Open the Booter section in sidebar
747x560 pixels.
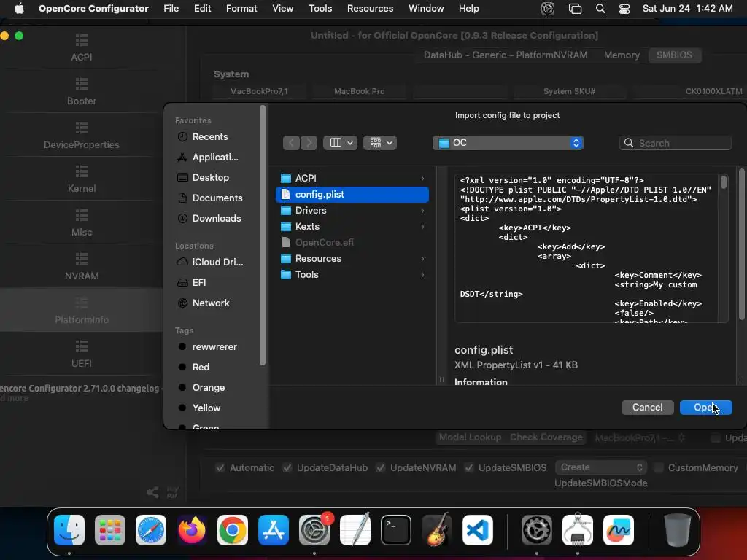[82, 91]
